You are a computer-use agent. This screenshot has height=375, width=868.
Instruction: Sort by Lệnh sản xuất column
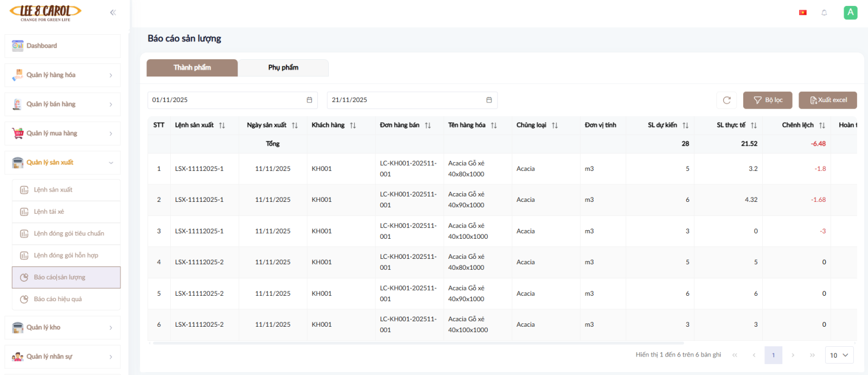222,125
